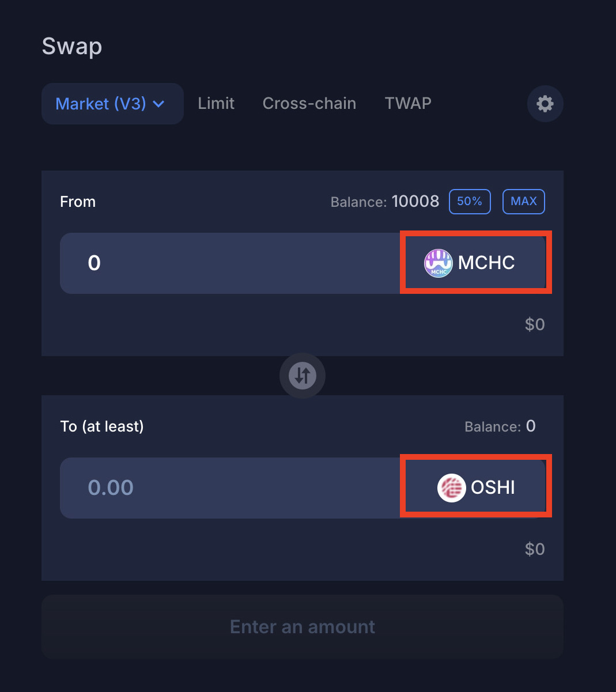The image size is (616, 692).
Task: Open the Cross-chain swap tab
Action: [x=309, y=104]
